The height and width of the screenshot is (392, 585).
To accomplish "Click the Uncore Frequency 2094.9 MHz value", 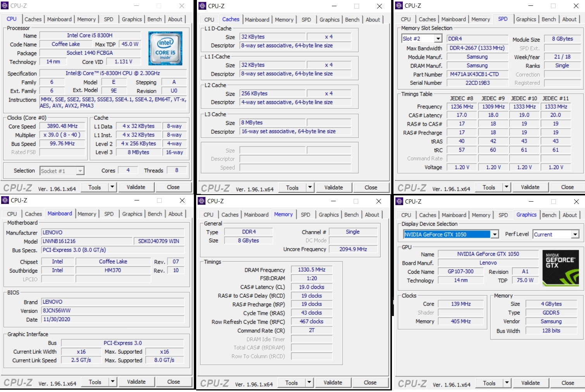I will (353, 249).
